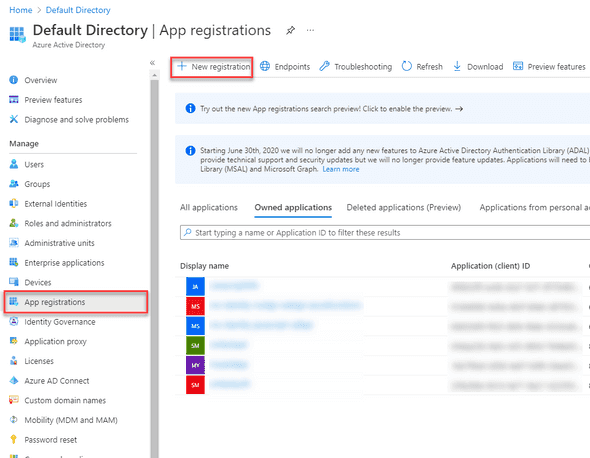Viewport: 590px width, 458px height.
Task: Click the Users icon in sidebar
Action: 14,164
